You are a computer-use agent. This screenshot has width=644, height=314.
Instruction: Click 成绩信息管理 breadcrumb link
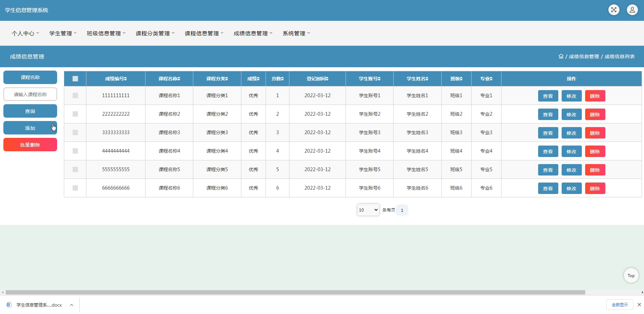click(584, 56)
